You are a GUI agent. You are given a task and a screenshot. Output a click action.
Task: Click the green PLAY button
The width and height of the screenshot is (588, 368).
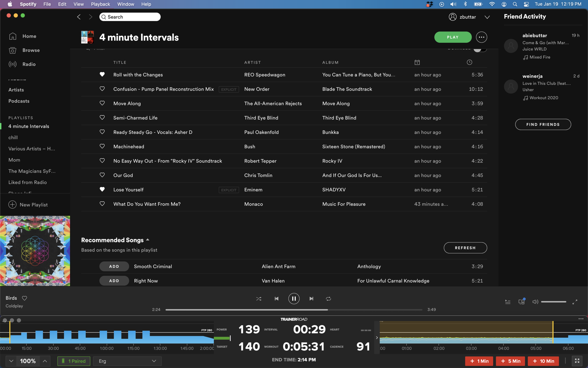[x=453, y=37]
